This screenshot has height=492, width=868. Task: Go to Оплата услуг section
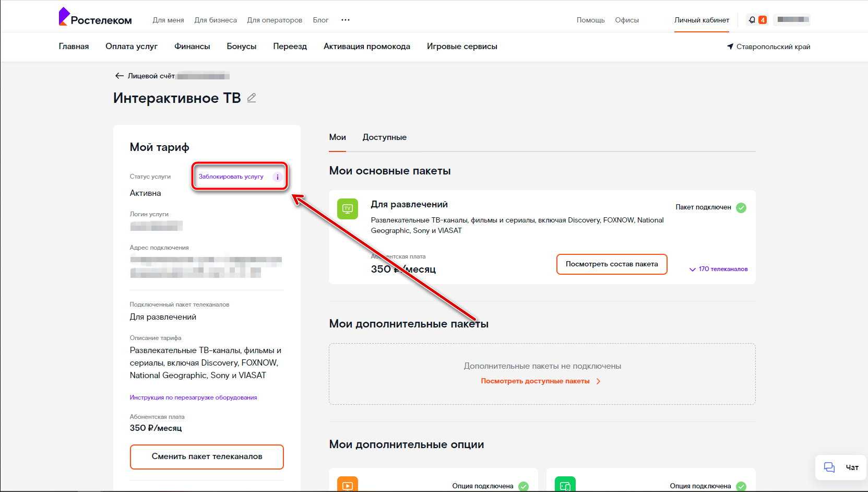(132, 46)
